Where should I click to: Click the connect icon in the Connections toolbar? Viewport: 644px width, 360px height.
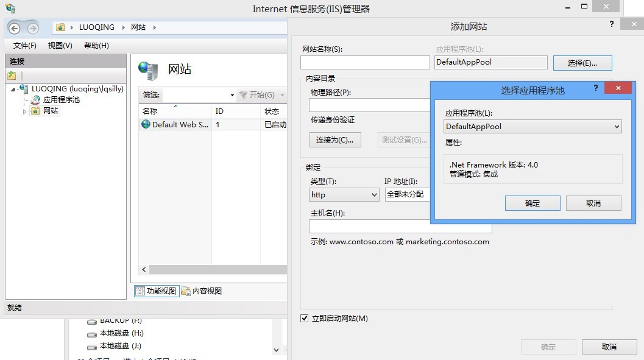click(12, 76)
